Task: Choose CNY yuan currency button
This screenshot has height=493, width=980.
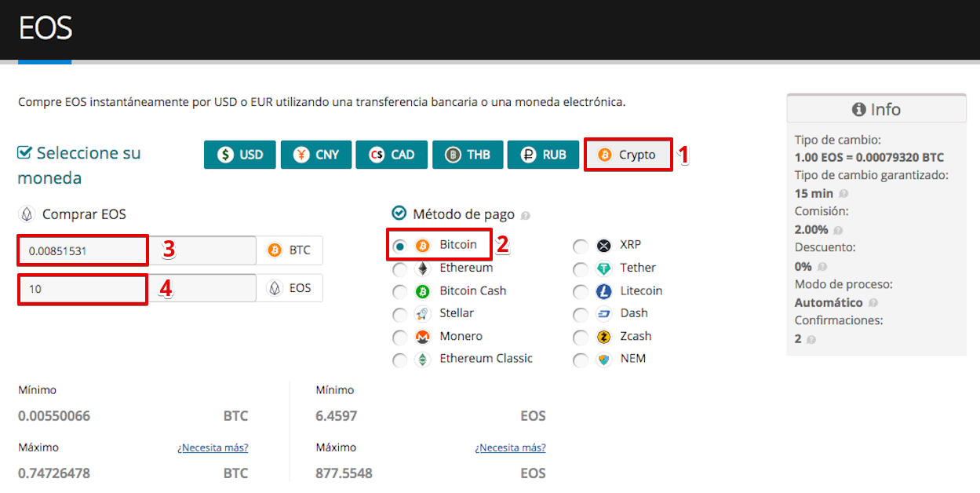Action: point(315,155)
